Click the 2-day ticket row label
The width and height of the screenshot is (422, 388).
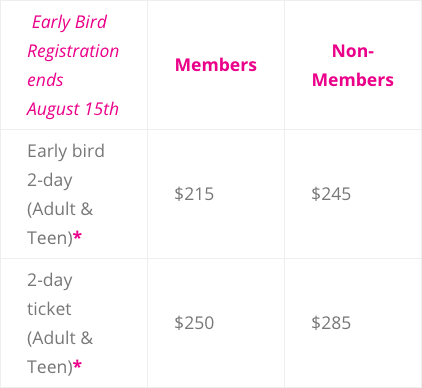[60, 323]
